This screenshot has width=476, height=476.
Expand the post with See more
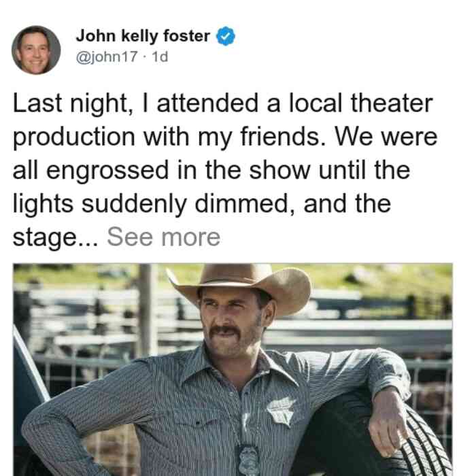point(164,237)
